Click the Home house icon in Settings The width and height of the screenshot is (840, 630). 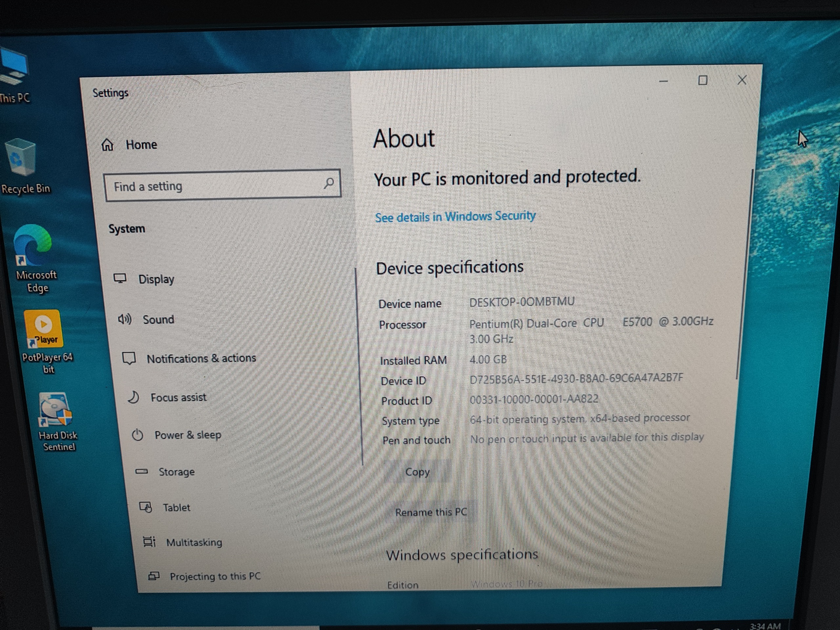pos(108,145)
